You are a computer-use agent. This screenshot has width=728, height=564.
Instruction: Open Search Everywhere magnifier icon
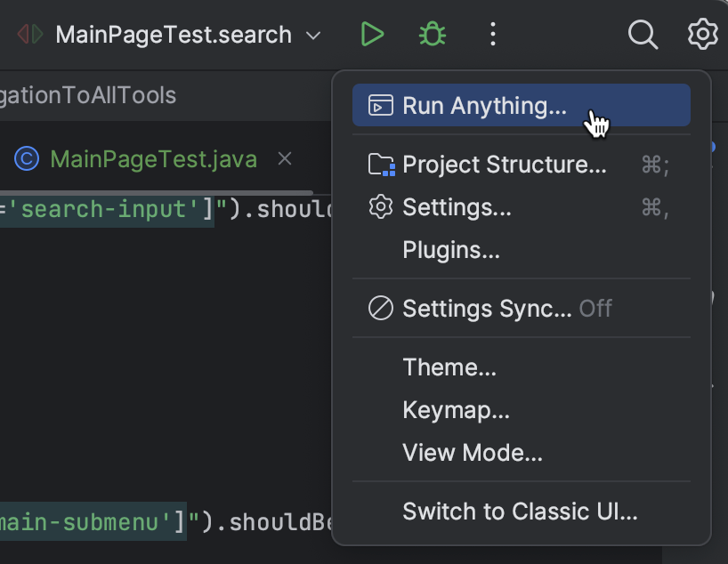643,35
